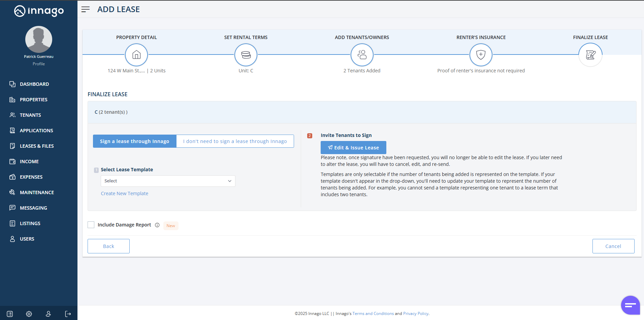Screen dimensions: 644x320
Task: Click the Property Detail house step icon
Action: pyautogui.click(x=136, y=55)
